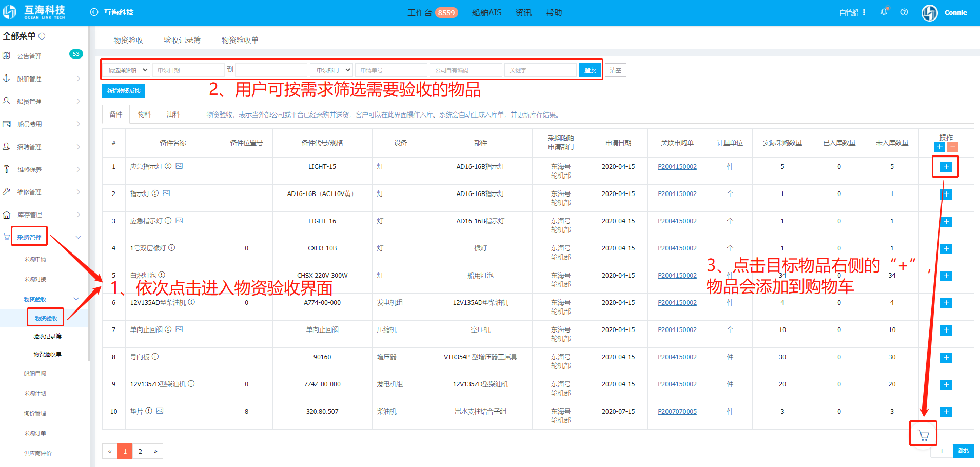Click info icon beside 白炽灯泡

[x=162, y=275]
